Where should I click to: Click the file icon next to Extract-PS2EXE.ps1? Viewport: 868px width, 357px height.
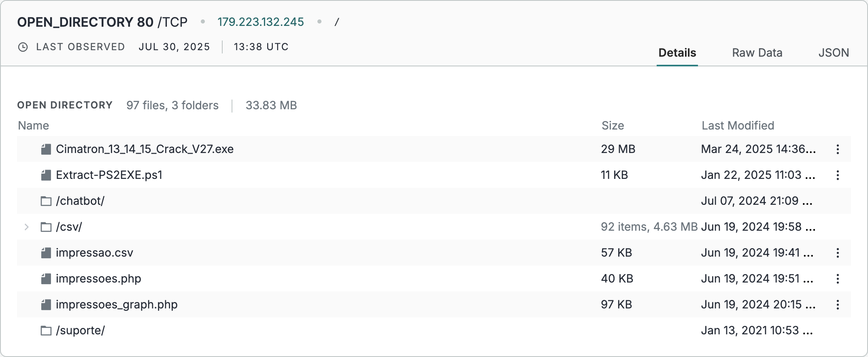point(46,175)
